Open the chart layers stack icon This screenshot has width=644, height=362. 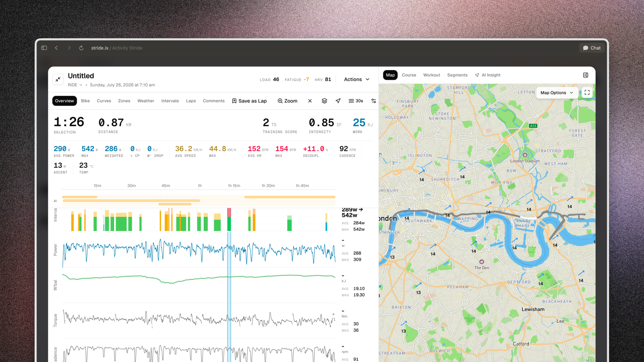point(325,101)
